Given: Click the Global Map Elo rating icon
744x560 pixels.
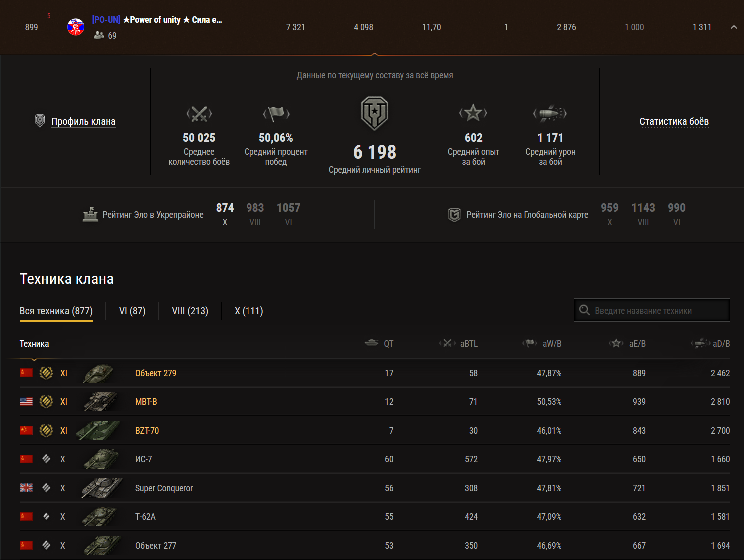Looking at the screenshot, I should (454, 215).
